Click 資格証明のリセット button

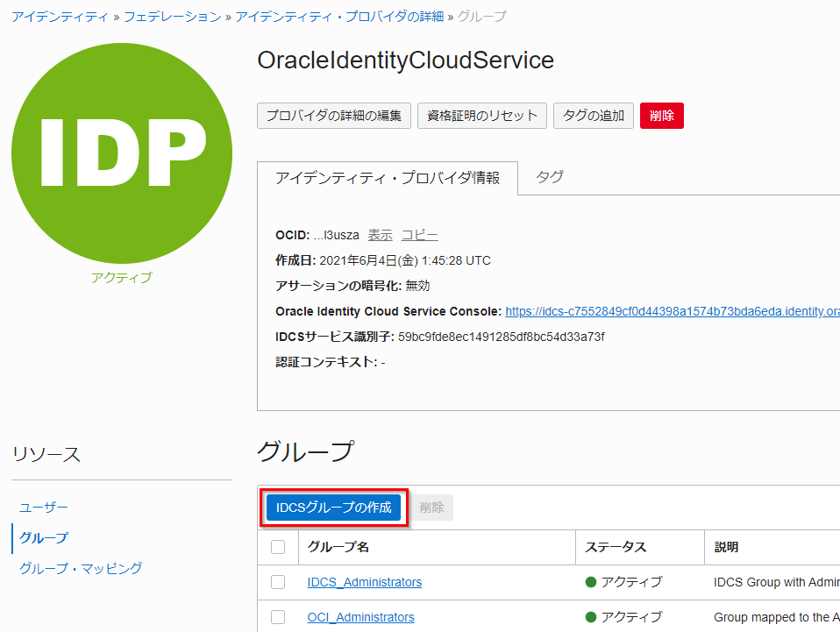pos(481,116)
